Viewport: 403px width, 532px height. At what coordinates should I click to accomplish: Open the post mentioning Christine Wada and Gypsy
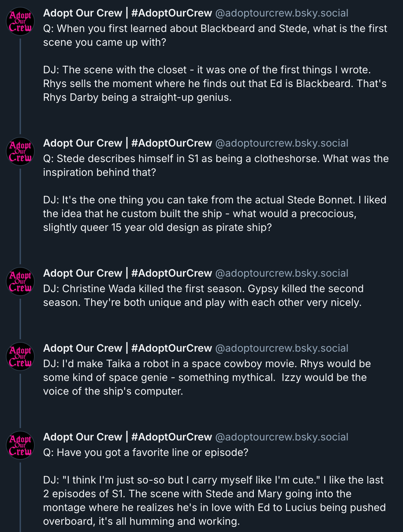pos(203,296)
